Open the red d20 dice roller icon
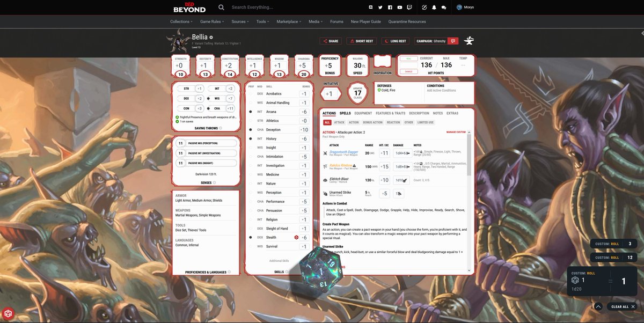 point(8,313)
